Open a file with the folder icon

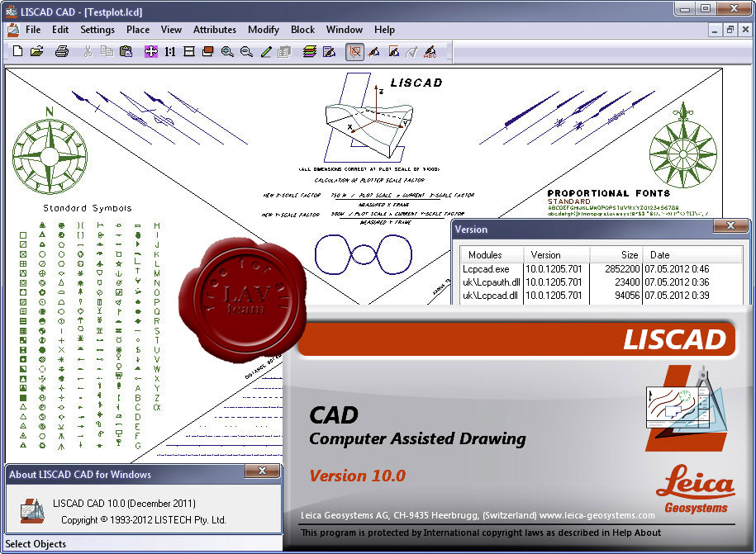(x=37, y=51)
